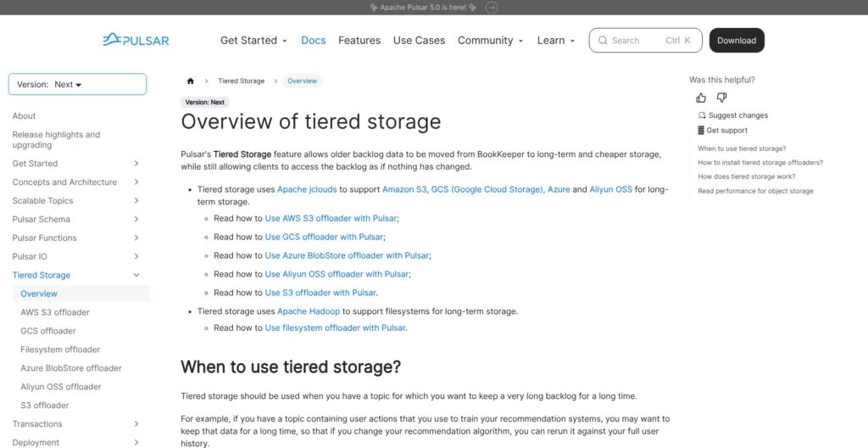Open AWS S3 offloader sidebar page
The image size is (868, 448).
pos(55,312)
